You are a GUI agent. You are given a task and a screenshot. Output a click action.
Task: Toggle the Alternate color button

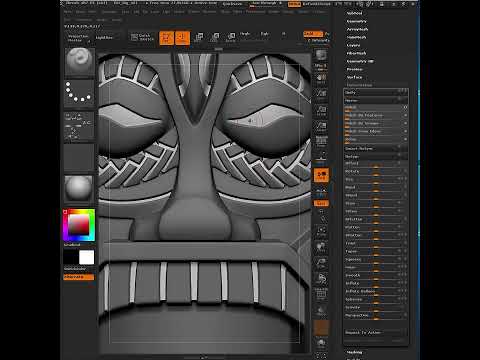[x=79, y=277]
